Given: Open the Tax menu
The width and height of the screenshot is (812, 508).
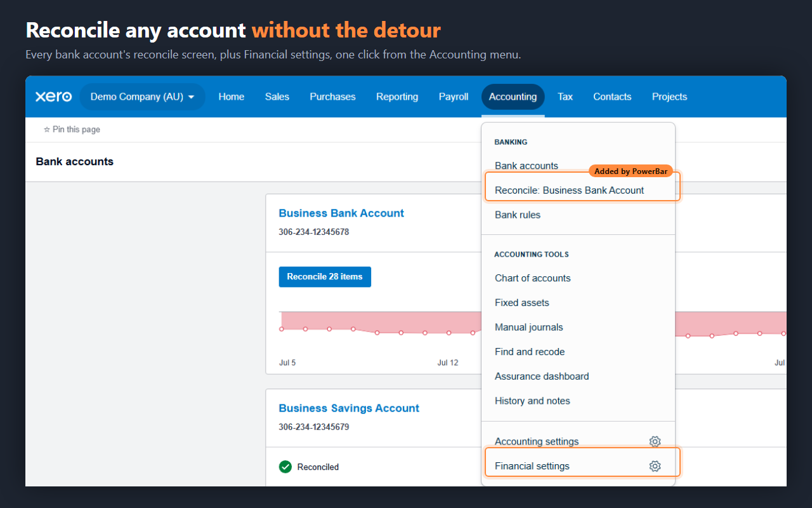Looking at the screenshot, I should 565,97.
